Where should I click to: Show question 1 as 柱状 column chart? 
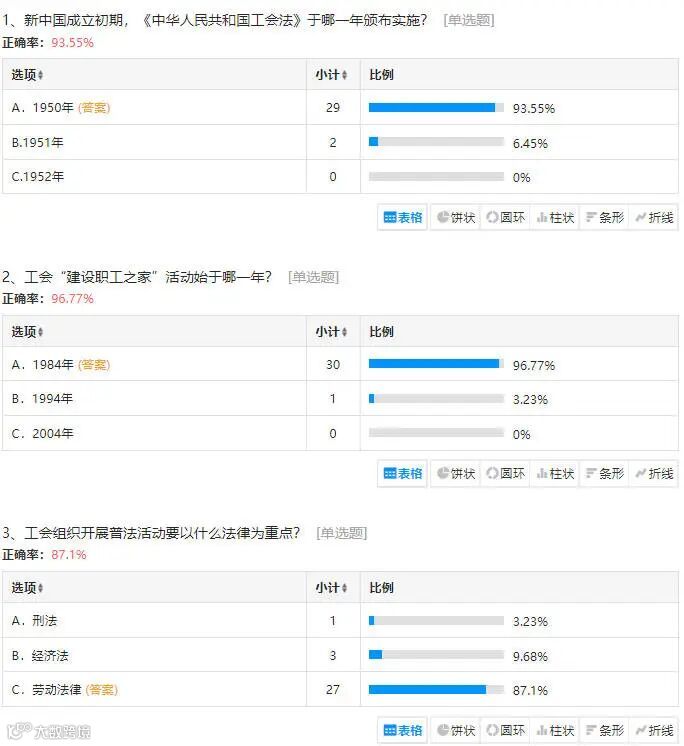click(x=555, y=217)
